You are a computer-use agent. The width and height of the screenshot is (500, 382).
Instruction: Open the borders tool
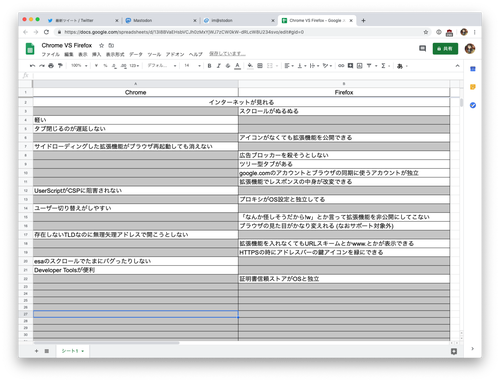pos(260,66)
